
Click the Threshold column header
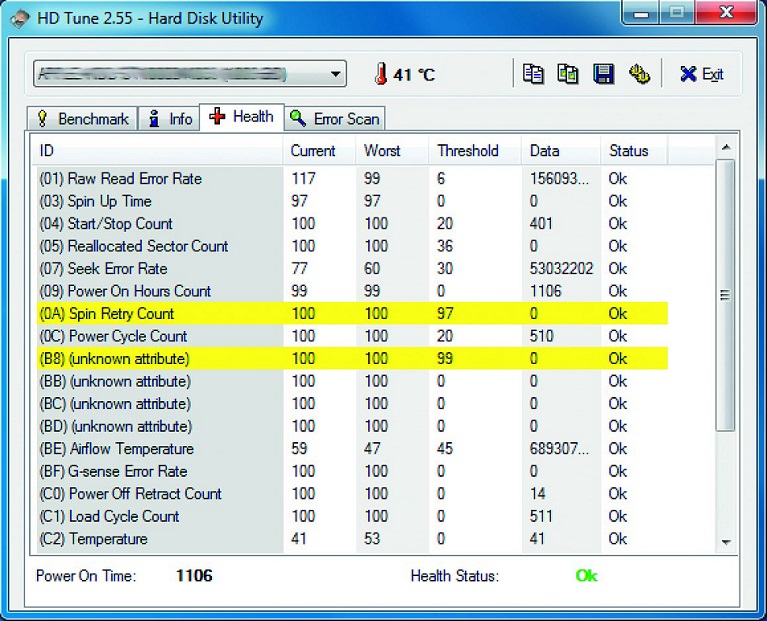(x=467, y=151)
